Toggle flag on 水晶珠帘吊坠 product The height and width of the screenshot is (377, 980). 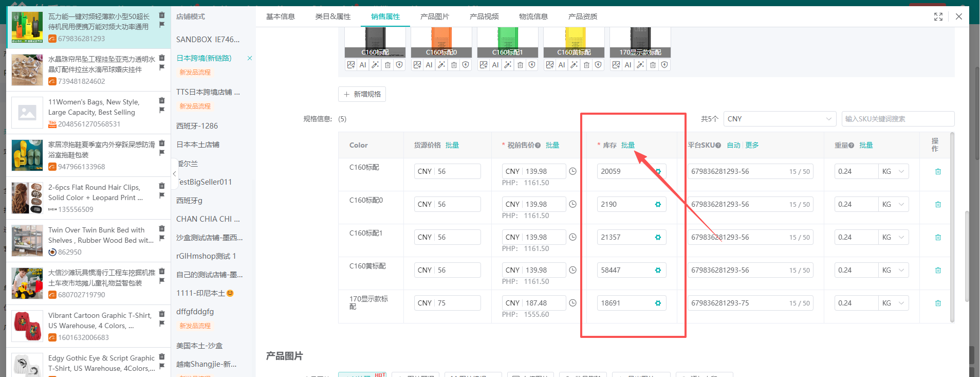162,67
